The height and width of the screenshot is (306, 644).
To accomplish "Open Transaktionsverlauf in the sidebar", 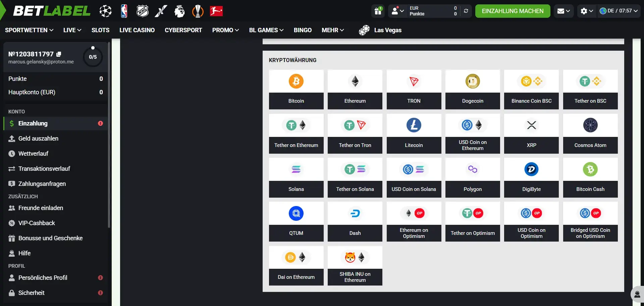I will 55,169.
